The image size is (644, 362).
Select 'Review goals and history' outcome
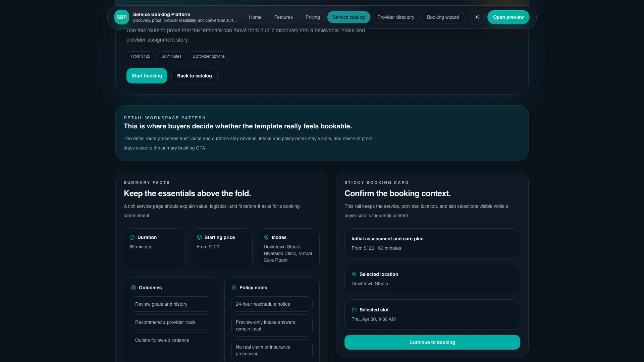[171, 304]
